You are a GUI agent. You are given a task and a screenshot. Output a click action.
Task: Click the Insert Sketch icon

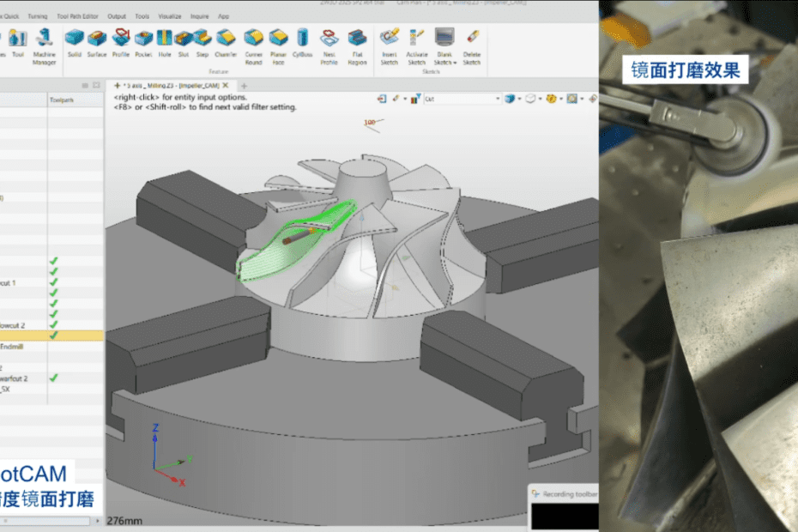390,39
